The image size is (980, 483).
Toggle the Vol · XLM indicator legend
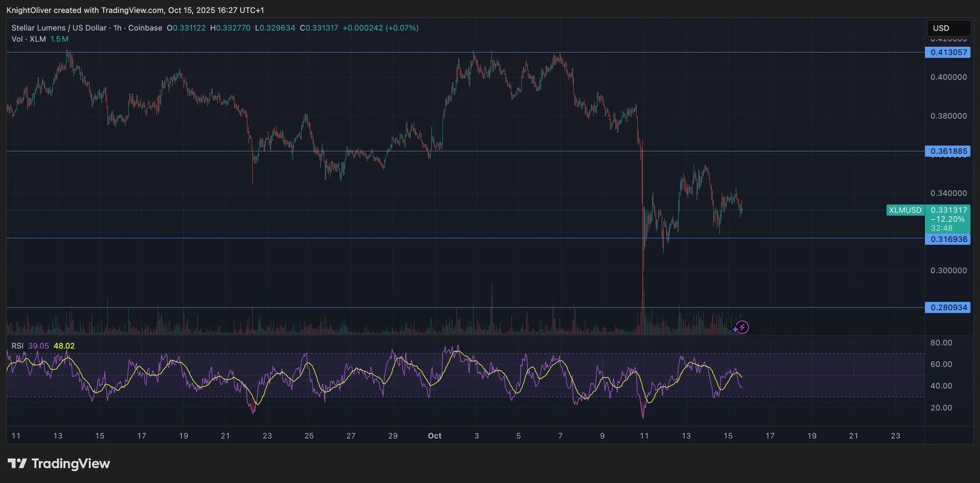pos(28,39)
